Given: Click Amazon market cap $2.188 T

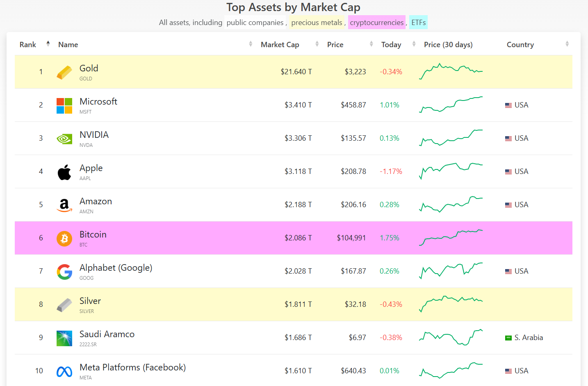Looking at the screenshot, I should point(298,205).
